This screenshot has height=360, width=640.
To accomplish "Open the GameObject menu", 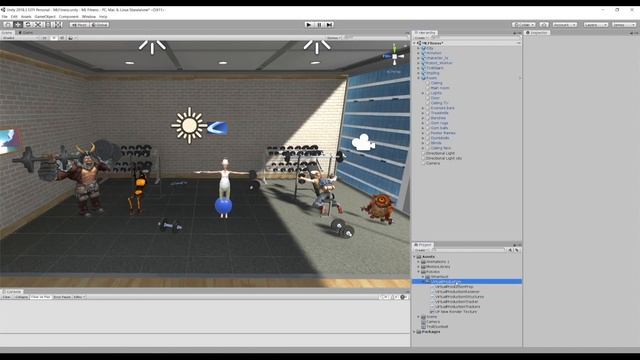I will pos(45,17).
